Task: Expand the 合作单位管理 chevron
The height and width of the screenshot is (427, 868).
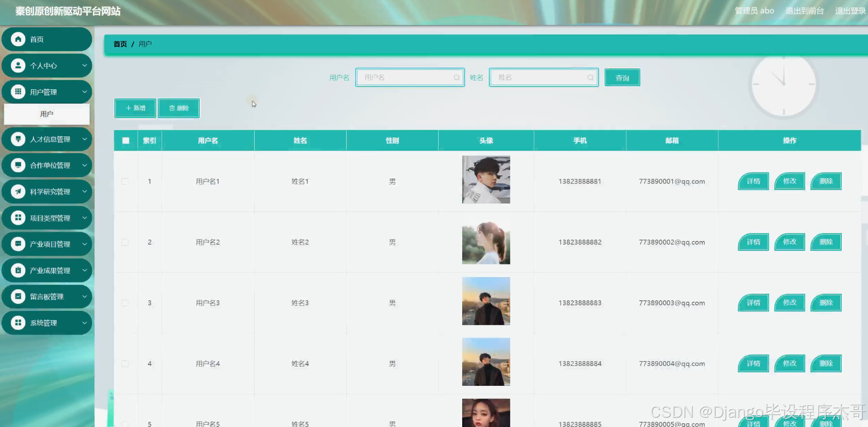Action: coord(85,165)
